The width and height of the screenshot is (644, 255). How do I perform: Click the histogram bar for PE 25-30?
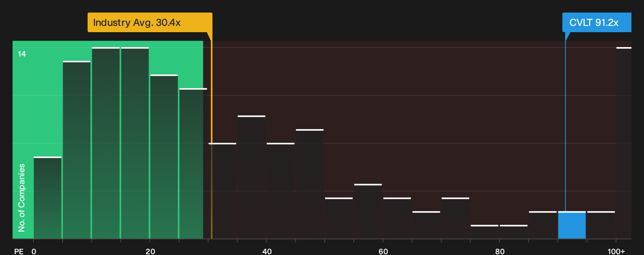(x=193, y=164)
